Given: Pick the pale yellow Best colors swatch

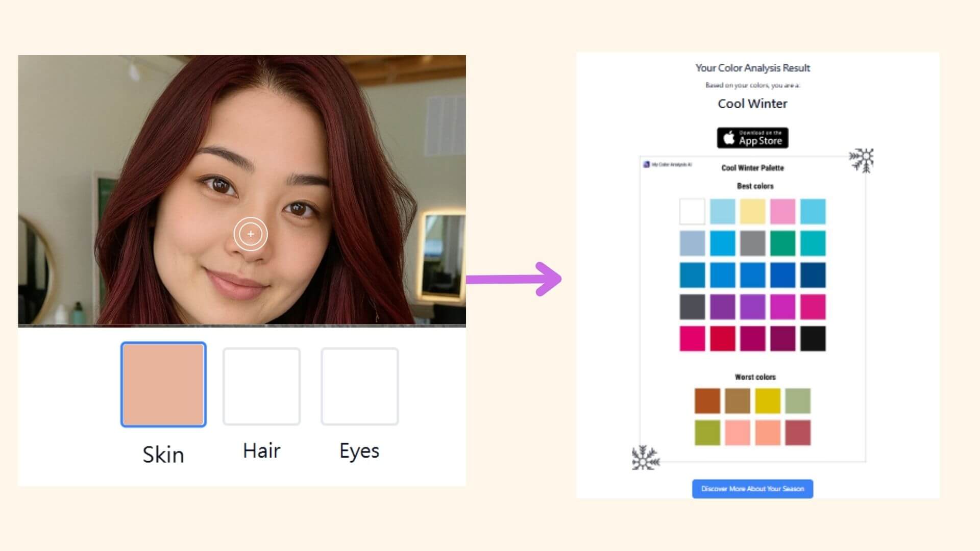Looking at the screenshot, I should click(x=752, y=211).
